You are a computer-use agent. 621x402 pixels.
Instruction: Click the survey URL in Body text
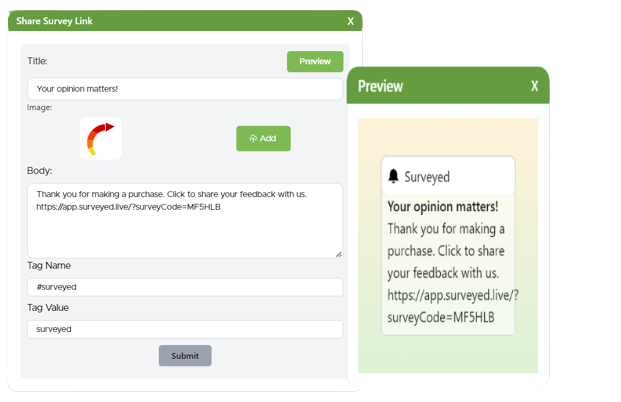click(x=128, y=207)
